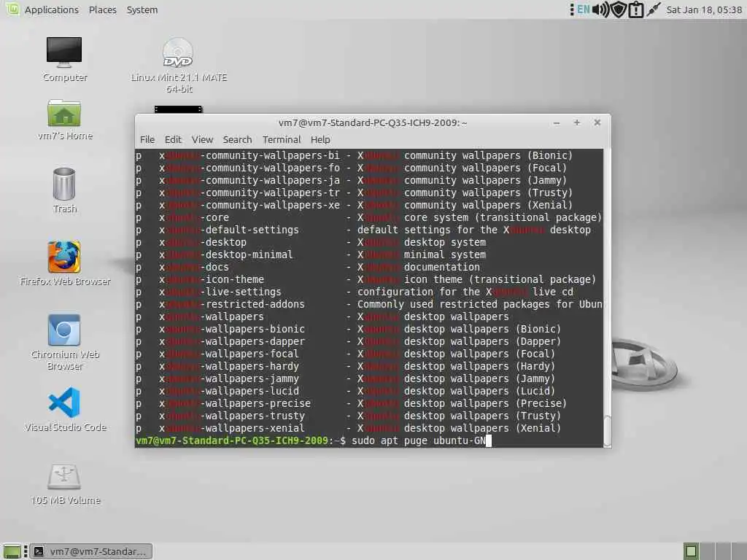Open the Applications menu
The image size is (747, 560).
click(x=52, y=9)
